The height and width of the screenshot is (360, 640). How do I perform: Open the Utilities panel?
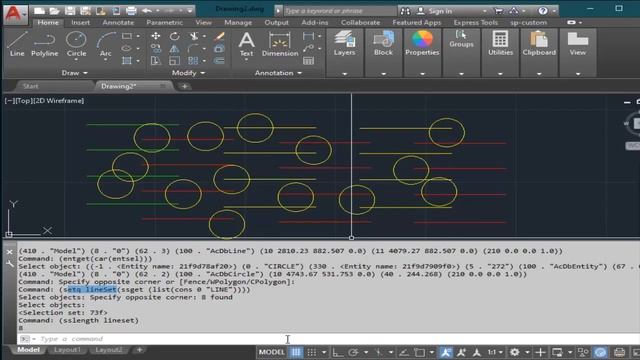pos(500,43)
